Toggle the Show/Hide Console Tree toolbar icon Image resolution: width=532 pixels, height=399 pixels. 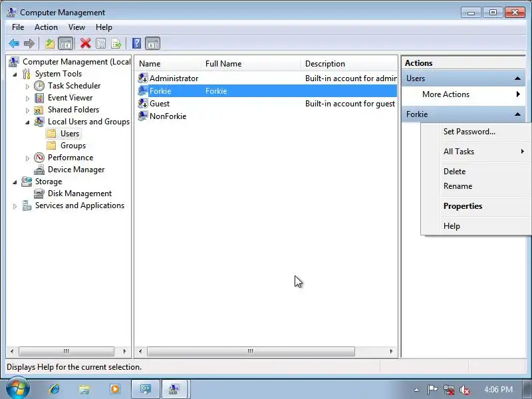point(65,43)
